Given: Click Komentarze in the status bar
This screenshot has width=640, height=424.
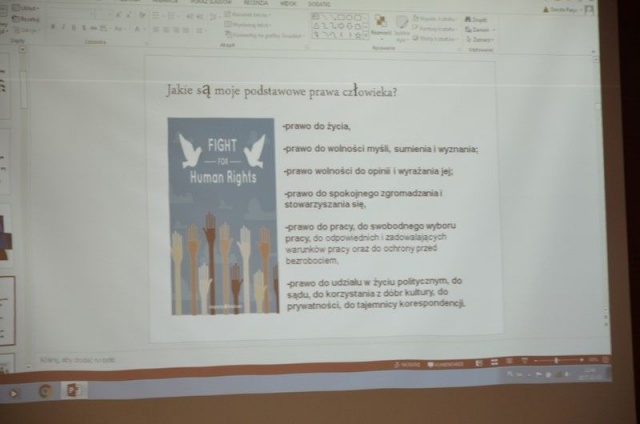Looking at the screenshot, I should pos(445,364).
